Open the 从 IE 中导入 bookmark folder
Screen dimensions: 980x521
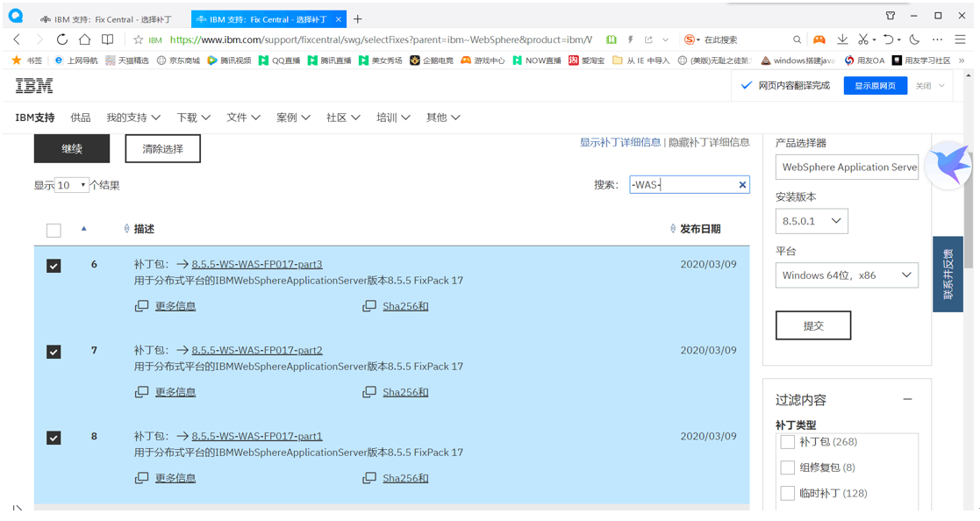pos(640,61)
